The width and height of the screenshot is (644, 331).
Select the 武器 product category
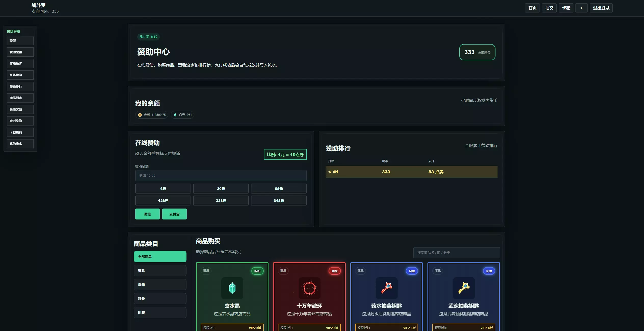[160, 284]
